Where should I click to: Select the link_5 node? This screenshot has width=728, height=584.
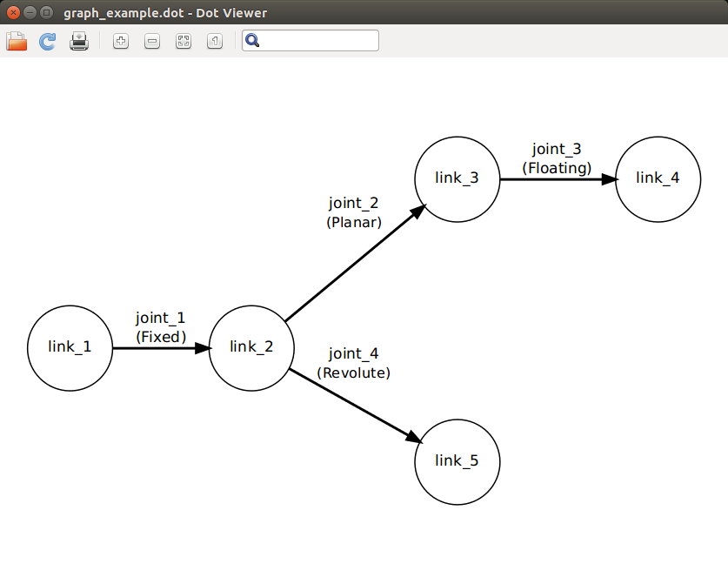(457, 461)
